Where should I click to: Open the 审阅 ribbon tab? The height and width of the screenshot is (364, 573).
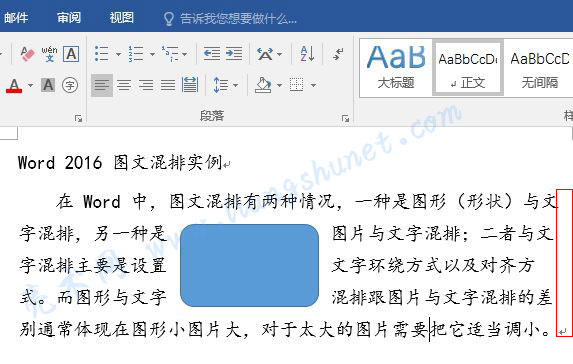[69, 17]
